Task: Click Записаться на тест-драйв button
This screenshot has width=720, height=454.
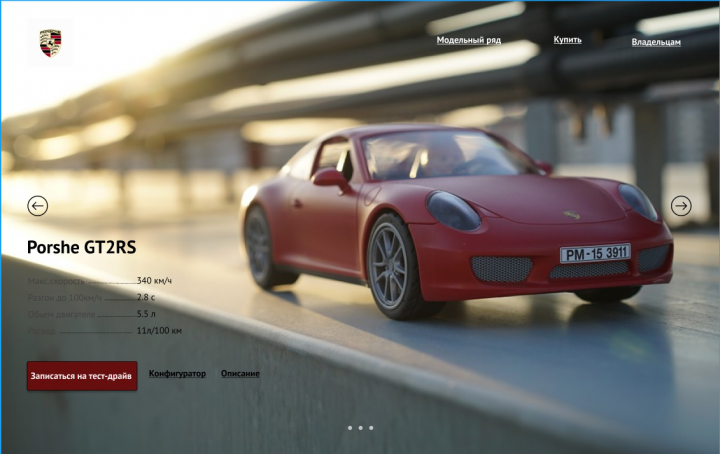Action: pos(82,376)
